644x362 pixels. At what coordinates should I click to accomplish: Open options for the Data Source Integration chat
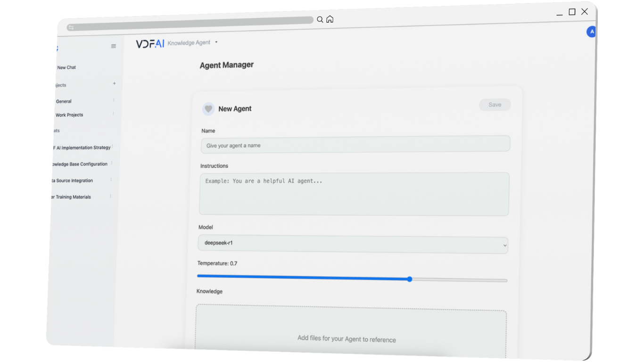[x=111, y=180]
